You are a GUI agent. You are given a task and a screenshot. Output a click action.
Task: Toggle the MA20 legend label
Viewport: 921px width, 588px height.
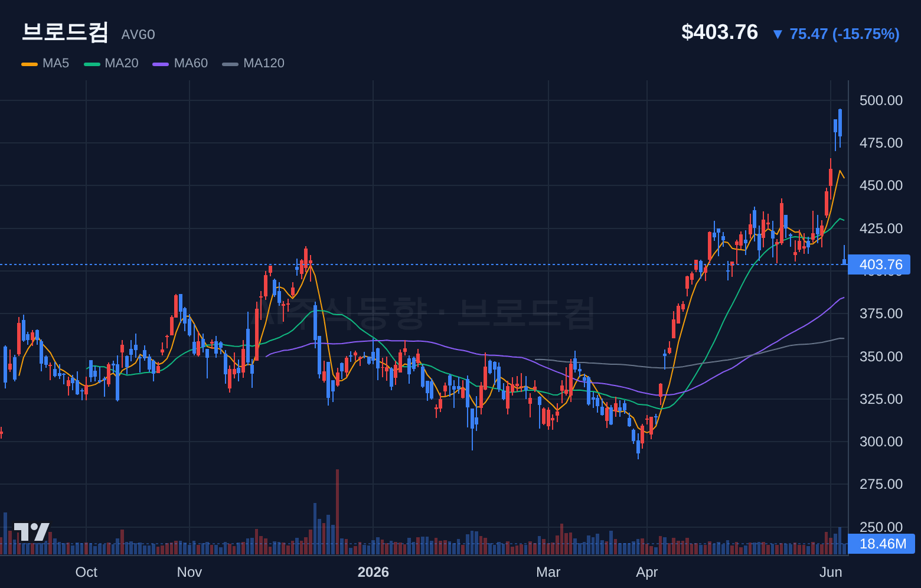(122, 63)
